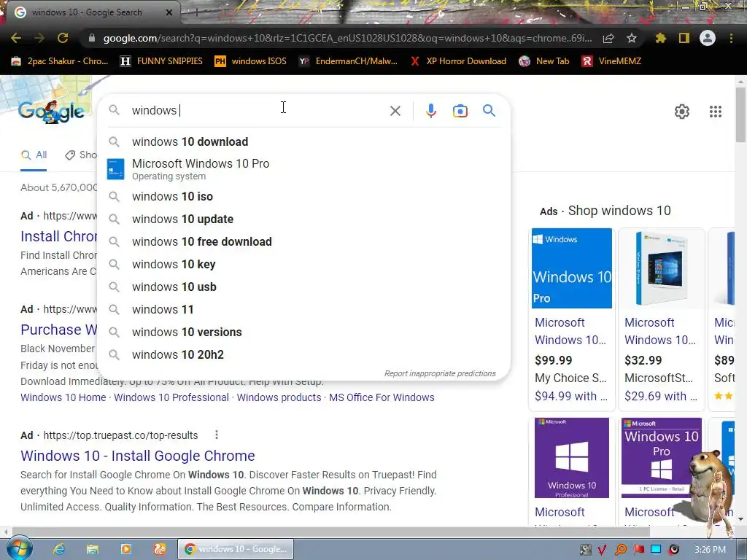Viewport: 747px width, 560px height.
Task: Choose suggestion windows 10 key
Action: [x=303, y=264]
